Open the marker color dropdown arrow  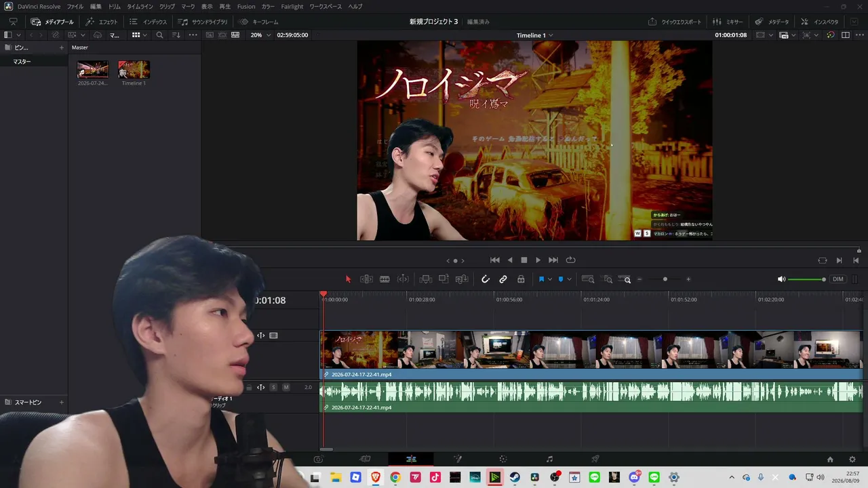[569, 279]
